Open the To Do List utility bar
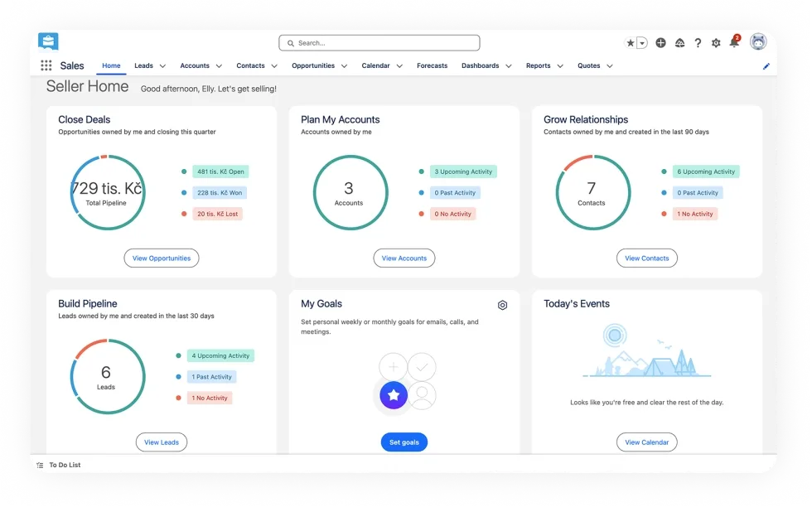This screenshot has height=507, width=812. tap(65, 465)
